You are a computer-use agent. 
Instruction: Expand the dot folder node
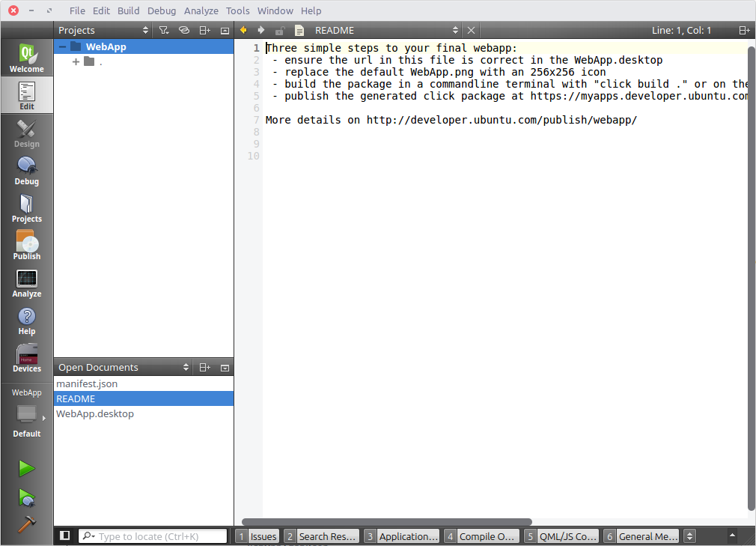click(x=76, y=61)
